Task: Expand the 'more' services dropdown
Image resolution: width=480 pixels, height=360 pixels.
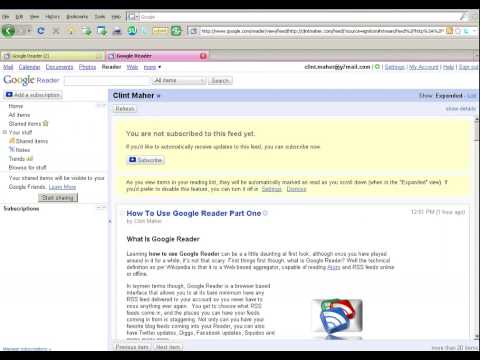Action: [152, 67]
